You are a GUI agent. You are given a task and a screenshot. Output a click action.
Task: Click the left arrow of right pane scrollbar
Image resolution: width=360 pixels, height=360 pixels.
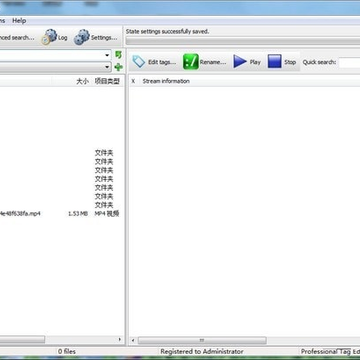click(133, 340)
